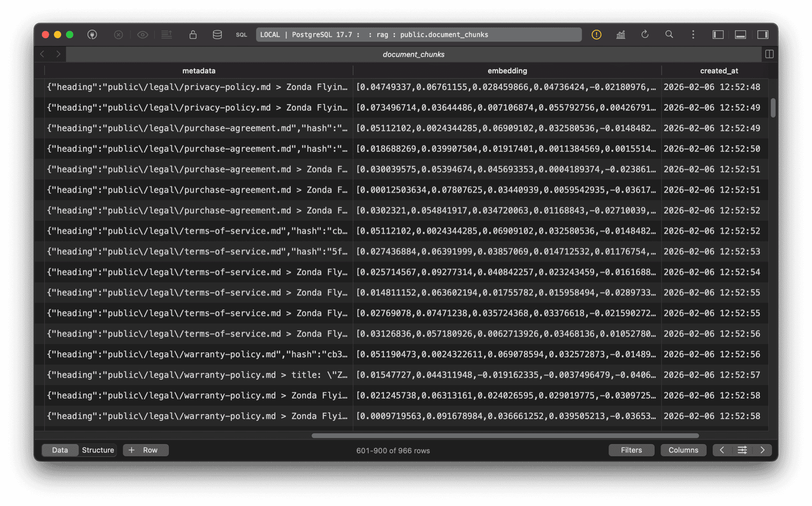
Task: Toggle the left sidebar panel visibility
Action: tap(718, 34)
